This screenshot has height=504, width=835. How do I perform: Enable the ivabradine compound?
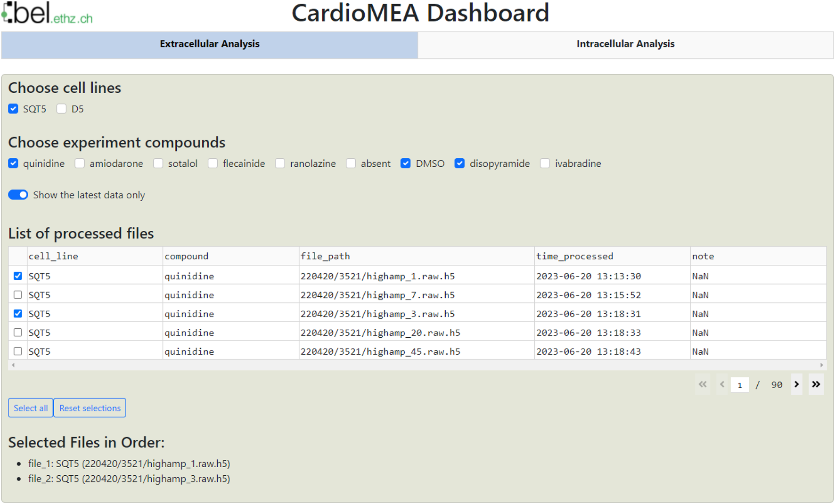[545, 163]
